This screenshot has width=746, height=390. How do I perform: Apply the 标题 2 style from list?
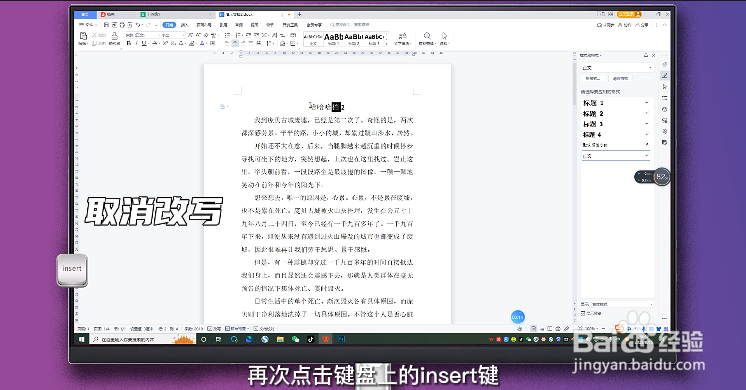[593, 113]
